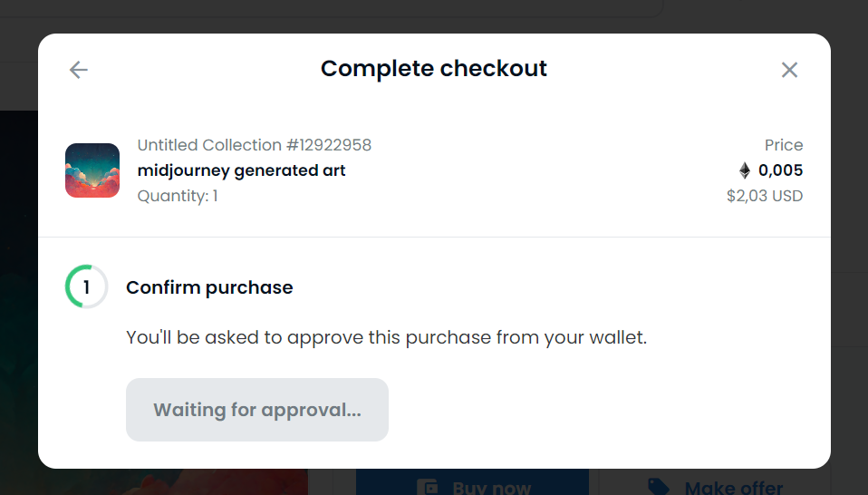Click the midjourney art NFT thumbnail
This screenshot has width=868, height=495.
(x=92, y=170)
